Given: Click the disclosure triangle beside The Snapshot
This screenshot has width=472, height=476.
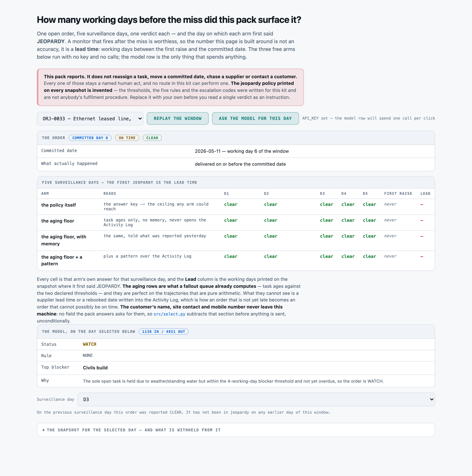Looking at the screenshot, I should (44, 430).
